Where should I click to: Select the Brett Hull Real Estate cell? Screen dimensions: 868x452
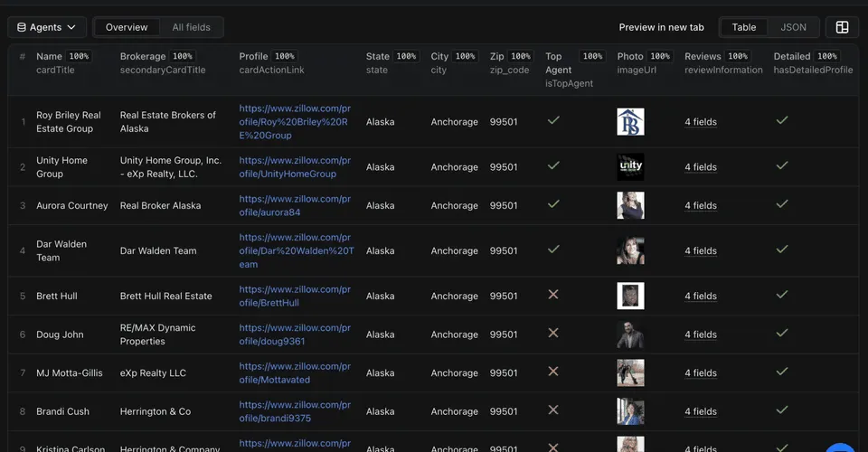tap(166, 296)
